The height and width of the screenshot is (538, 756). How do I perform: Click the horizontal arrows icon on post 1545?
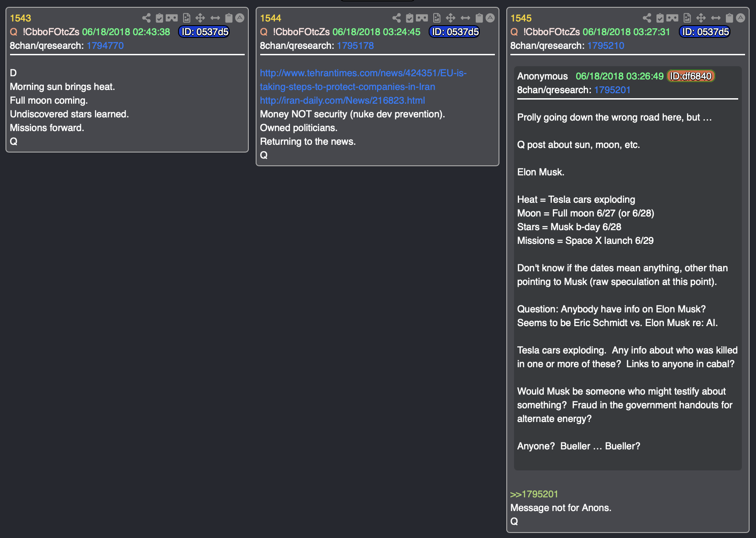click(716, 18)
